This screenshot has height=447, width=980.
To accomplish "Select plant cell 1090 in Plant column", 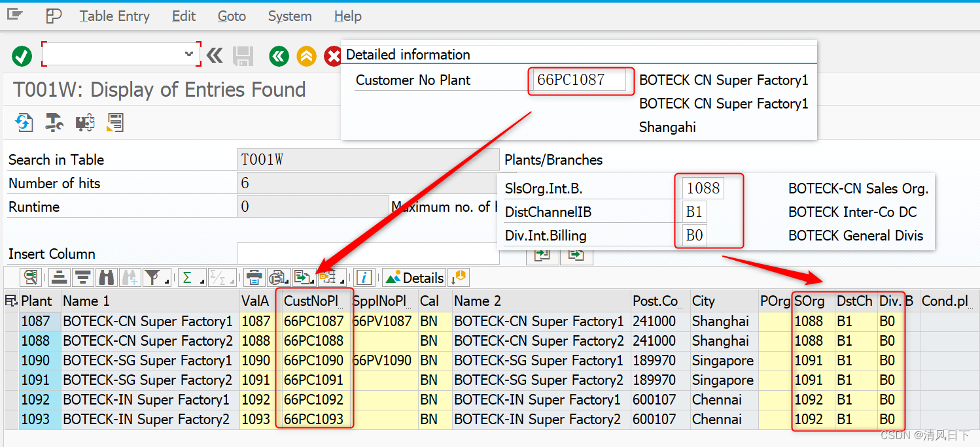I will click(40, 361).
